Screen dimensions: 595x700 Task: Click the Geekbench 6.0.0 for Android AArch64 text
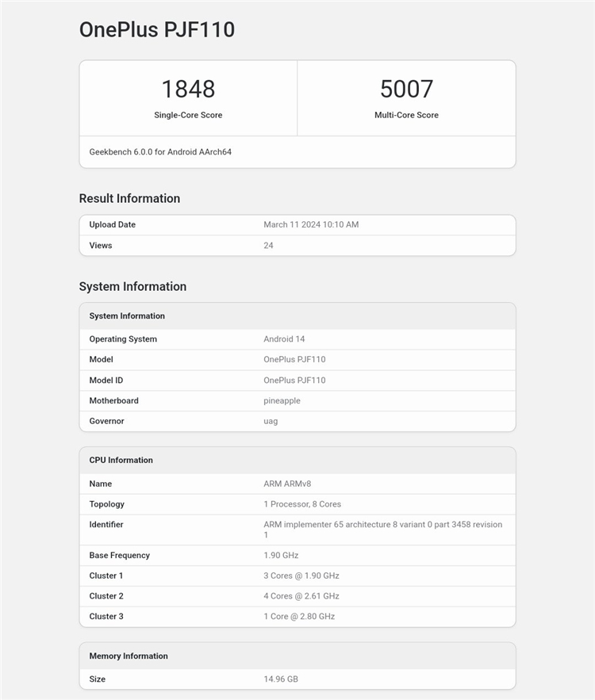[160, 151]
